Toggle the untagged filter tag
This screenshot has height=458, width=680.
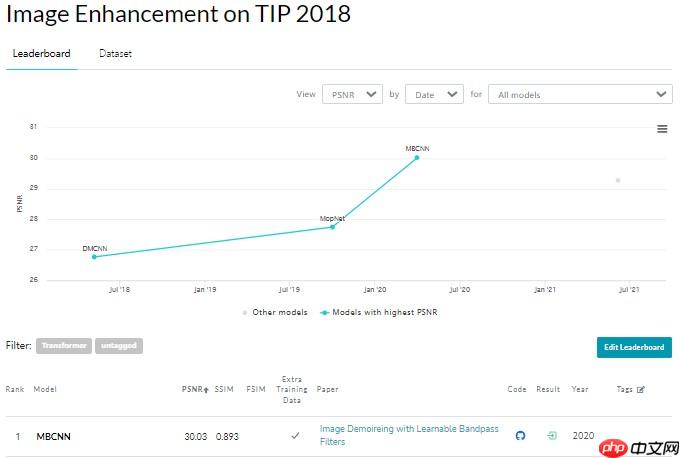tap(119, 346)
